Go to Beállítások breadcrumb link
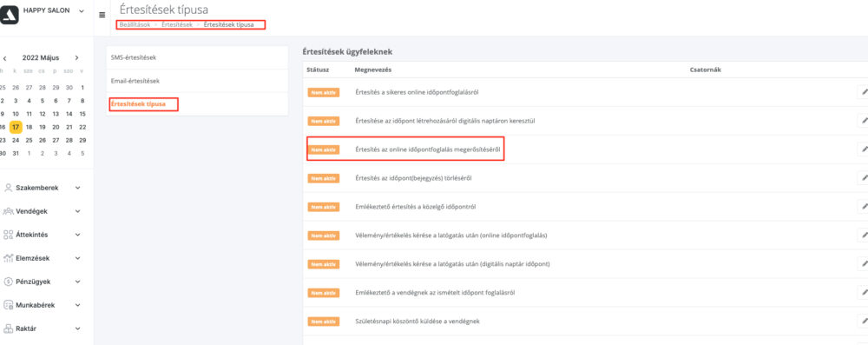868x345 pixels. point(135,25)
